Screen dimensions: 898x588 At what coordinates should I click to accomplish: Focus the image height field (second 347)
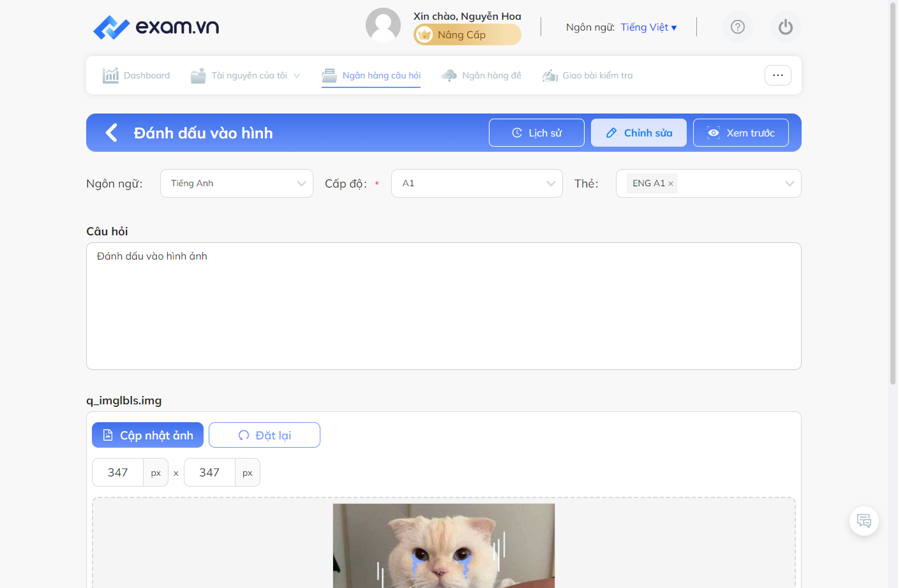coord(209,473)
